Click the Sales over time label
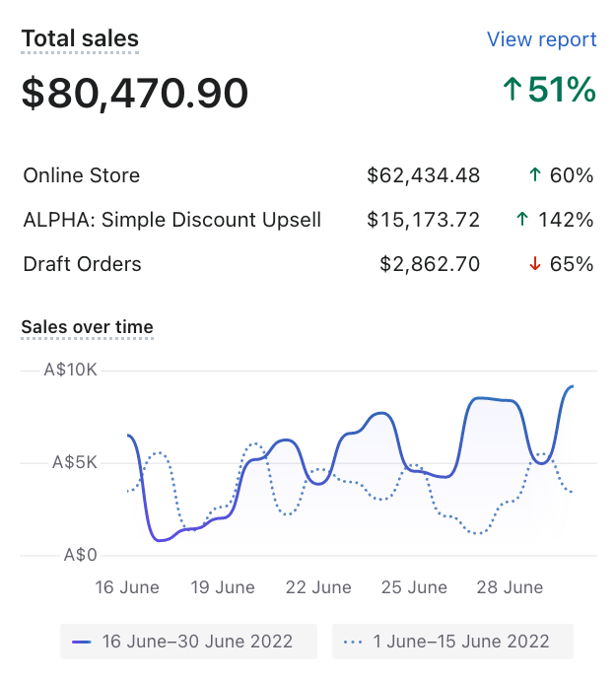The width and height of the screenshot is (616, 678). click(x=87, y=327)
